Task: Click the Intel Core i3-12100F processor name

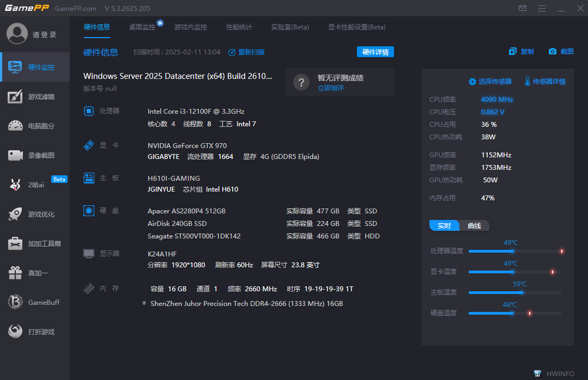Action: pos(196,111)
